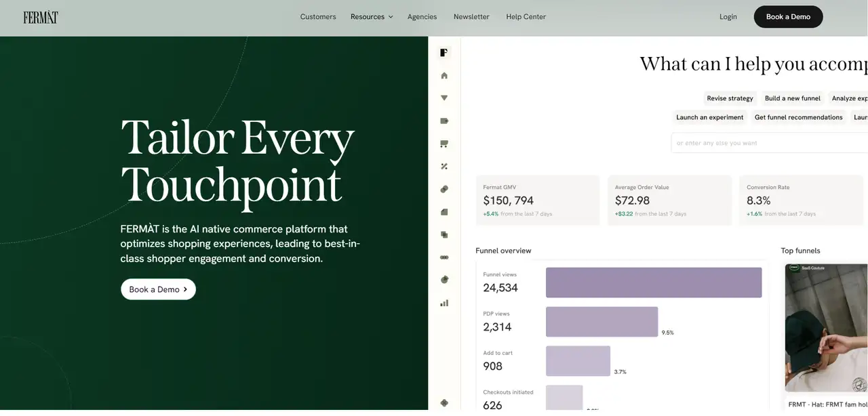The image size is (868, 416).
Task: Open the folded page icon in the sidebar
Action: (x=444, y=212)
